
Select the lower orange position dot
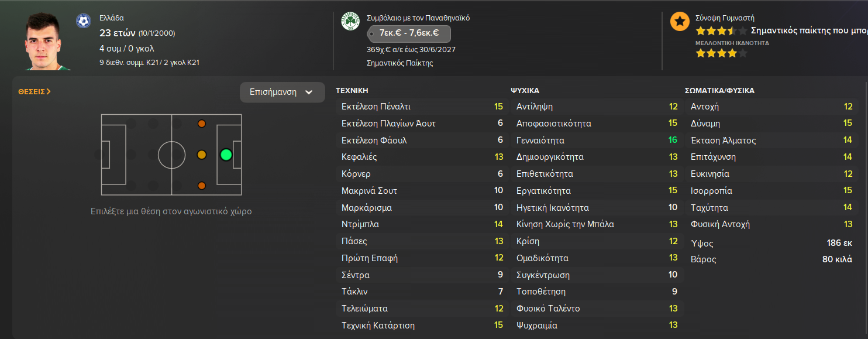202,186
